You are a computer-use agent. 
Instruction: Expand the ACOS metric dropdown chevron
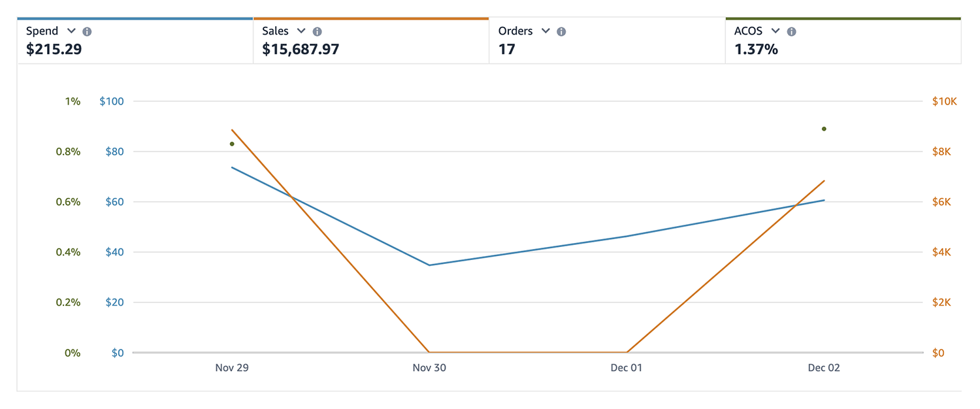776,31
